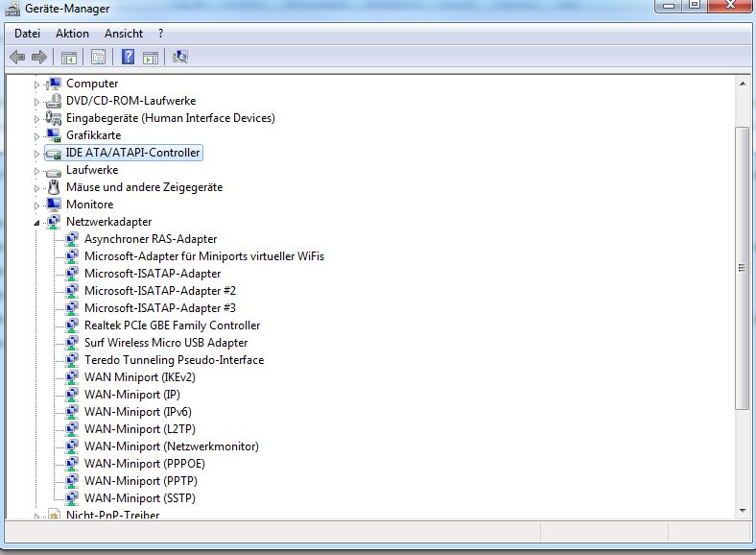Image resolution: width=756 pixels, height=555 pixels.
Task: Open the Datei menu
Action: click(27, 34)
